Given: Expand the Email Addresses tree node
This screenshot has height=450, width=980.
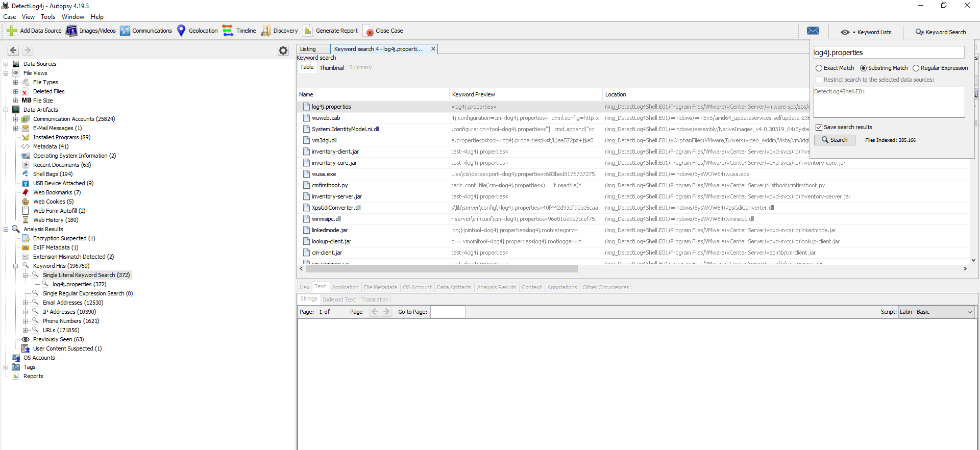Looking at the screenshot, I should click(x=26, y=303).
